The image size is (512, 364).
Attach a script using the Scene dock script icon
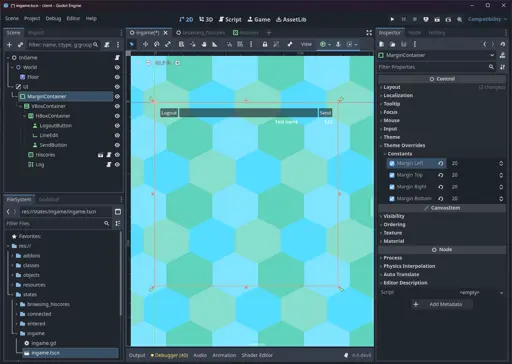click(107, 45)
